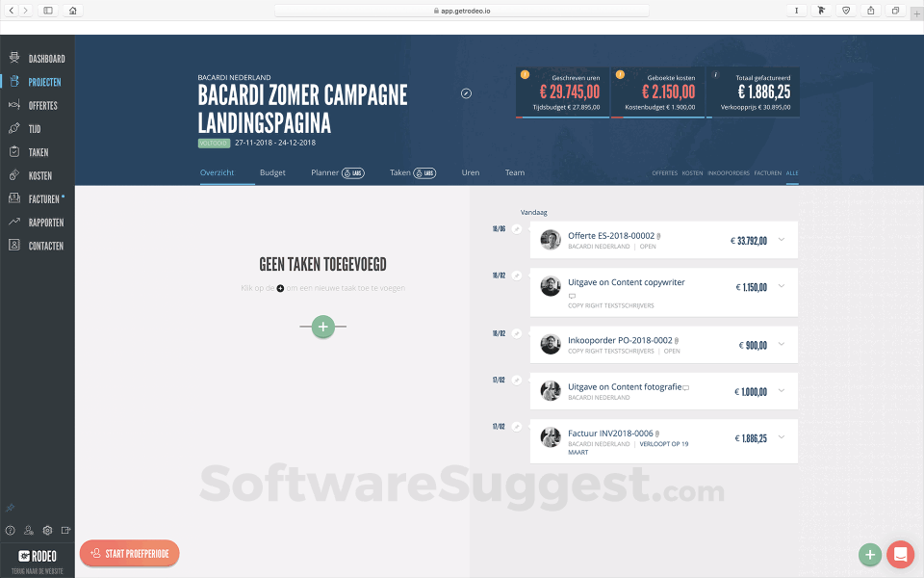924x578 pixels.
Task: Click the edit project pencil icon
Action: coord(466,93)
